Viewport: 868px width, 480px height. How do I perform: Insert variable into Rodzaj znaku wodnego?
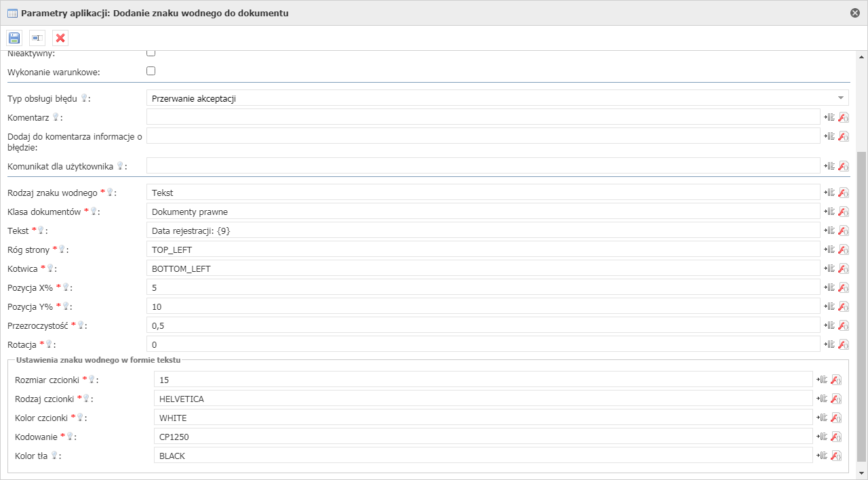pyautogui.click(x=829, y=193)
